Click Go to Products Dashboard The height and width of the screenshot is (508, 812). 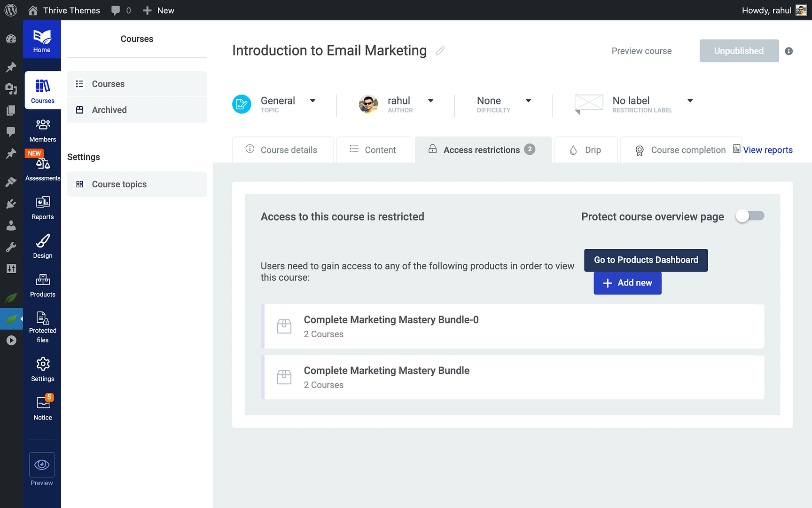[x=646, y=260]
